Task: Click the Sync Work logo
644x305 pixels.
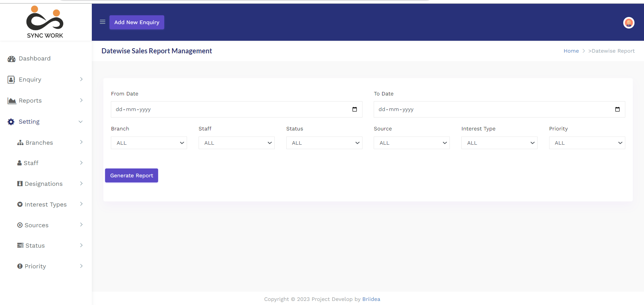Action: click(x=45, y=22)
